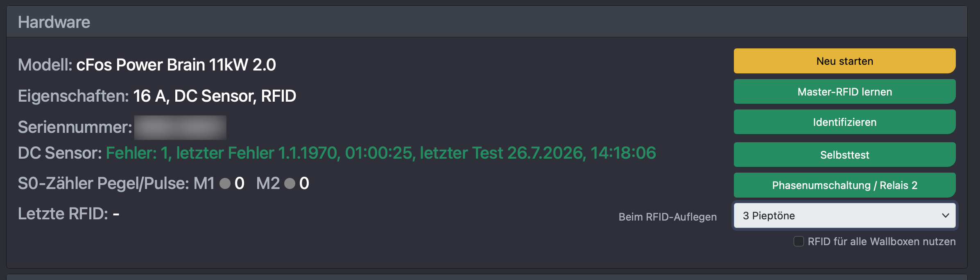
Task: Click the M1 S0 level indicator dot
Action: pyautogui.click(x=225, y=183)
